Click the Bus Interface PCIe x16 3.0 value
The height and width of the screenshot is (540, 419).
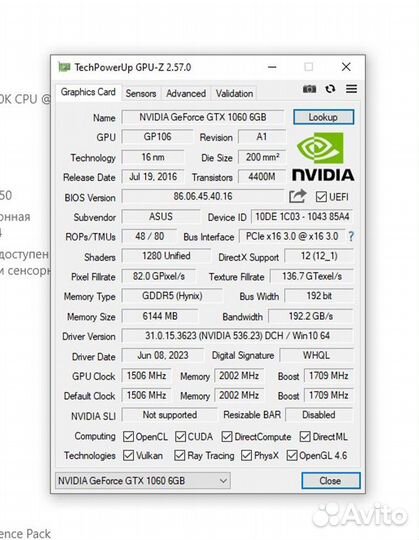tap(292, 236)
